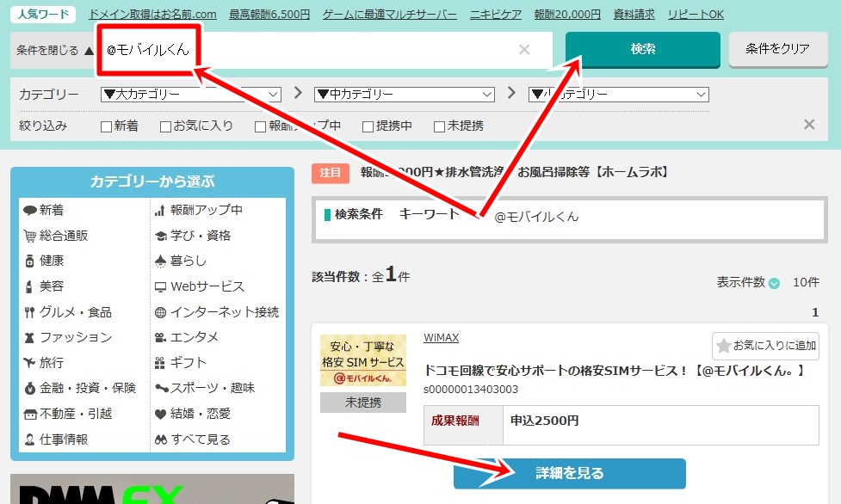Click the DMM FX banner advertisement

point(152,489)
